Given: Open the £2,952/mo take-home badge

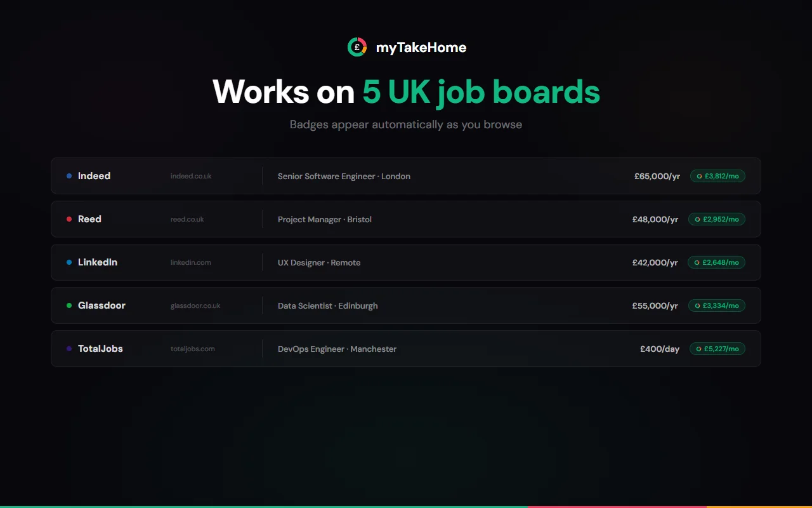Looking at the screenshot, I should tap(716, 219).
